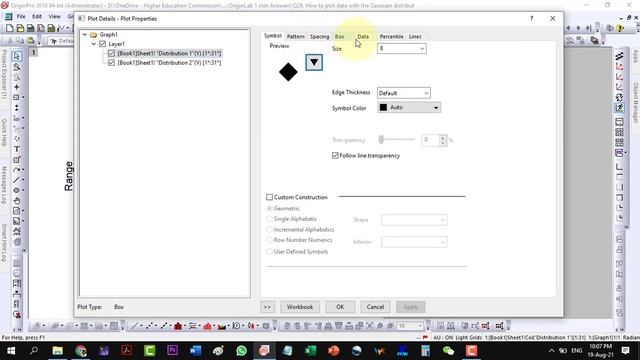The height and width of the screenshot is (360, 640).
Task: Select the Zoom In tool
Action: (x=17, y=67)
